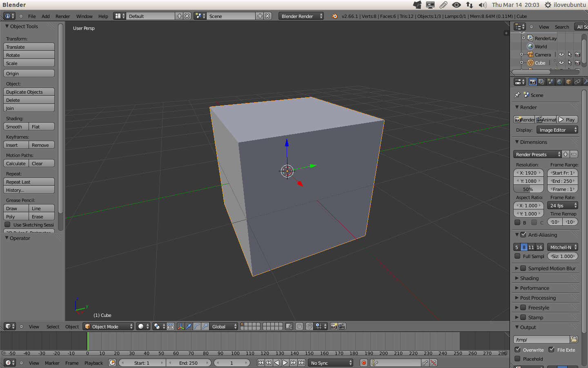Open the Add menu in info header
588x368 pixels.
pos(46,16)
